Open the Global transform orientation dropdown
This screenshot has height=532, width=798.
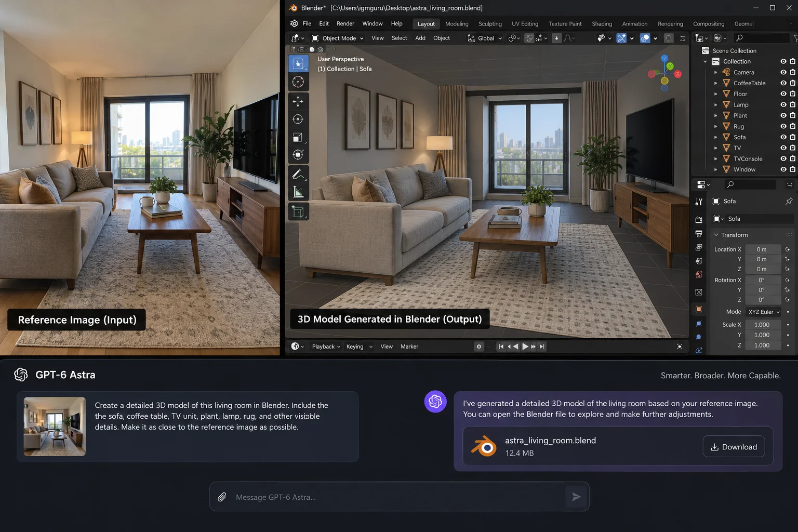tap(485, 38)
